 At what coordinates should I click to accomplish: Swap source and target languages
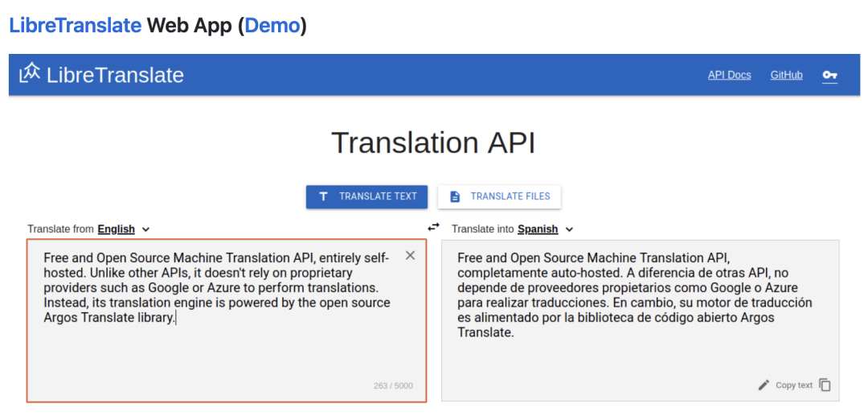pyautogui.click(x=433, y=227)
